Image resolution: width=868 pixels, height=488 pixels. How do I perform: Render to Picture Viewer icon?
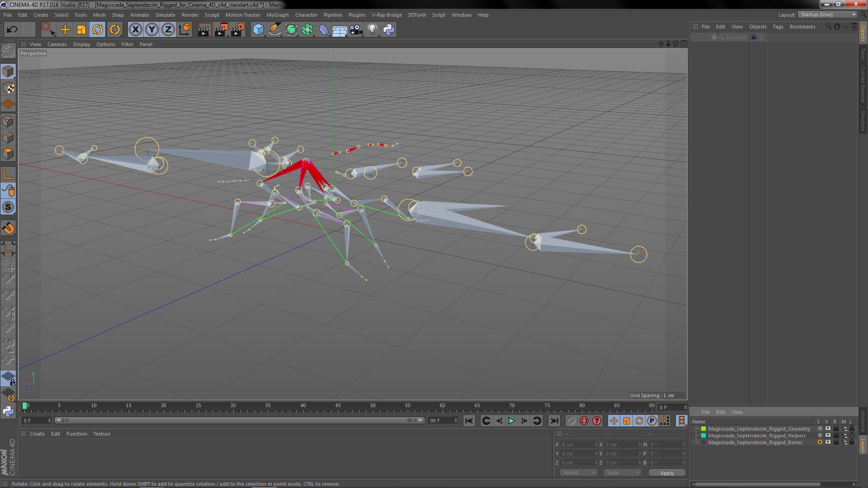point(221,30)
